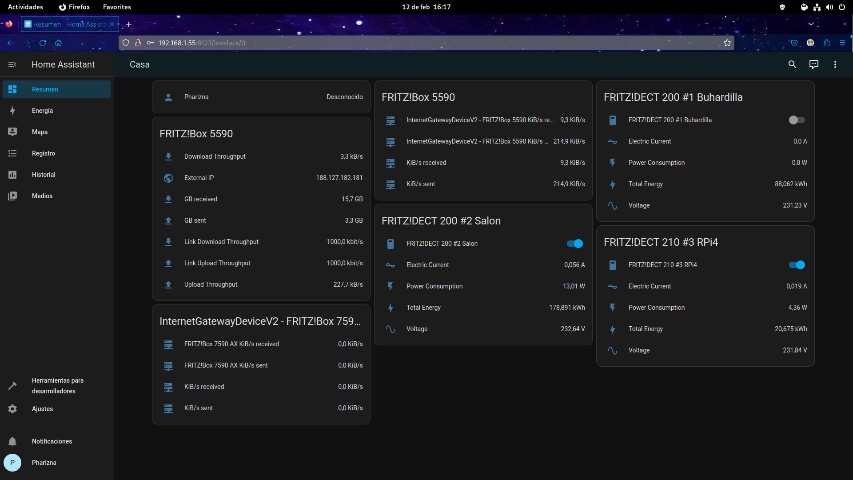Open the Resumen dashboard in sidebar
853x480 pixels.
(57, 89)
